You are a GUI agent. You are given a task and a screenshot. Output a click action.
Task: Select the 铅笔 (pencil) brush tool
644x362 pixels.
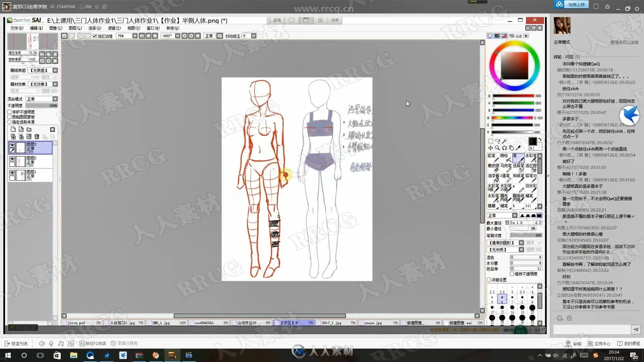[493, 158]
